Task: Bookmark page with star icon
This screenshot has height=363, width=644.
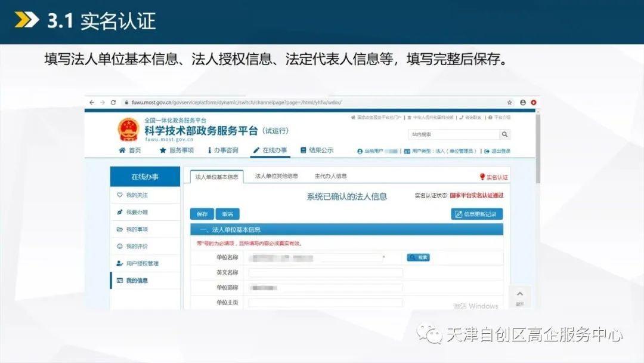Action: click(x=509, y=102)
